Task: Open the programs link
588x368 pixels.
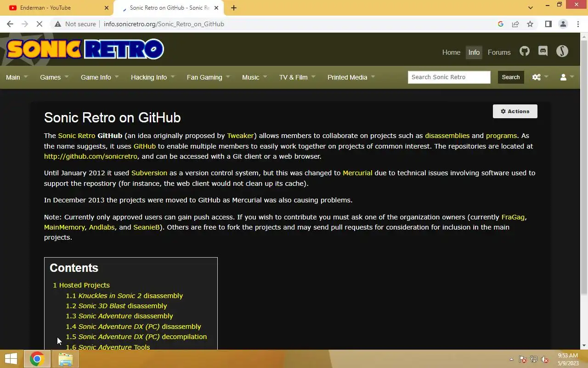Action: tap(501, 136)
